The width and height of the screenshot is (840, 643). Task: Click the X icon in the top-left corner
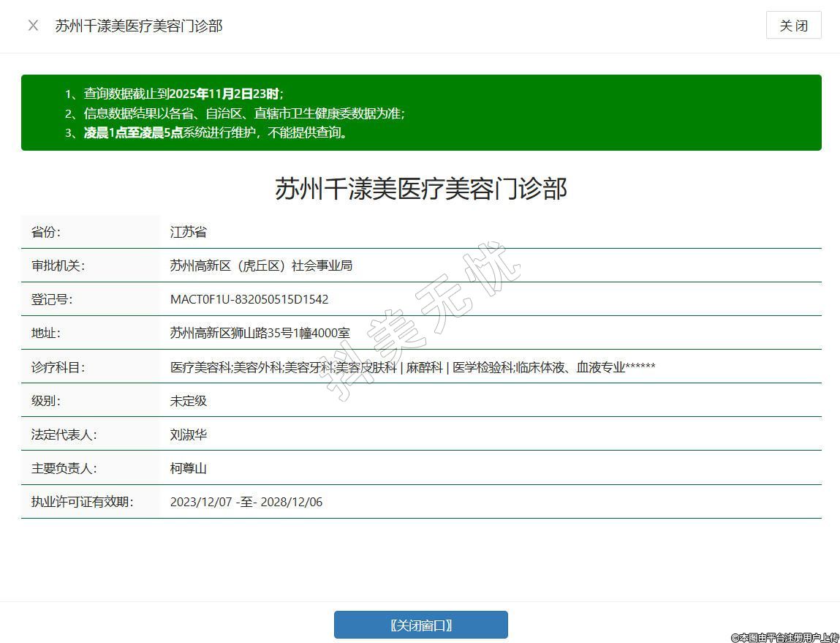point(33,26)
